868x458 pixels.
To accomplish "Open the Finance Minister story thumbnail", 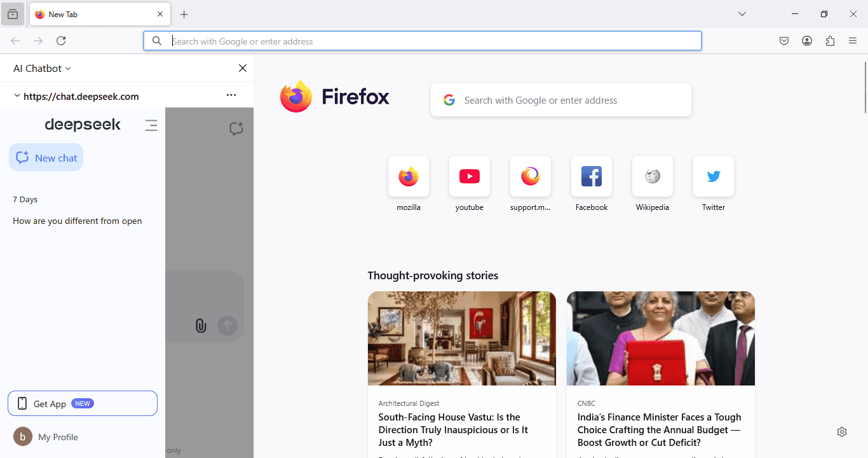I will 661,338.
